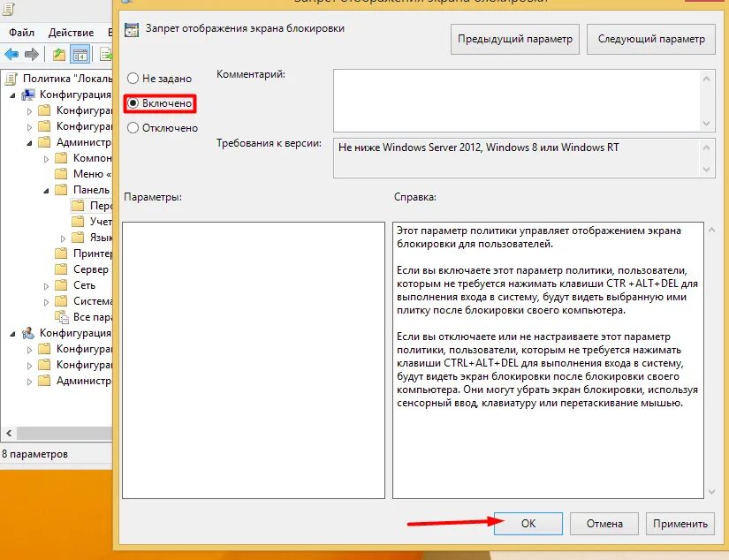729x560 pixels.
Task: Select the Принтер tree item label
Action: (93, 254)
